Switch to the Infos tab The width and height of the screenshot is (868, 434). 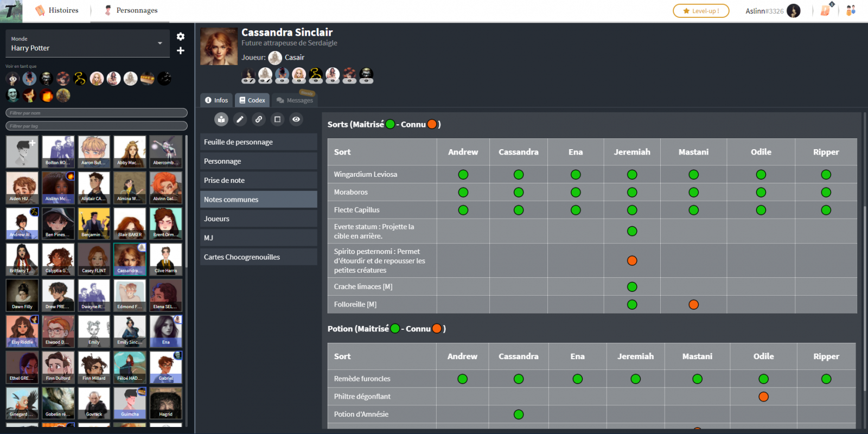pos(216,100)
